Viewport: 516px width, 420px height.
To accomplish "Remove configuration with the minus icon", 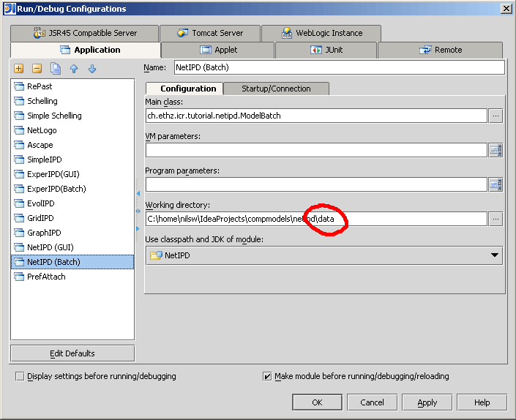I will 37,68.
